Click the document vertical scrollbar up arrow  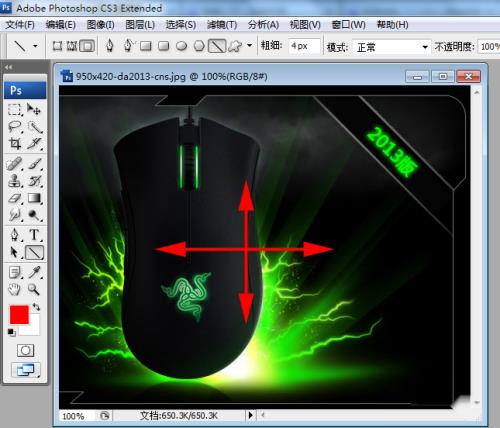tap(476, 92)
